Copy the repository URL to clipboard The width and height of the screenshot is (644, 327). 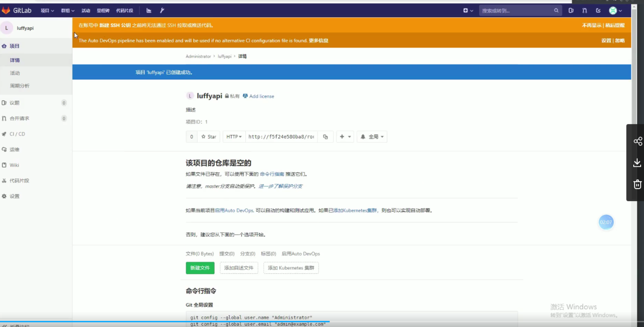[325, 137]
